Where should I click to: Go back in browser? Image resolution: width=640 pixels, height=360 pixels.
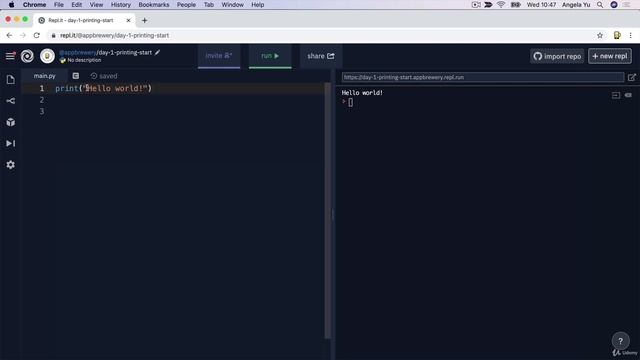(9, 36)
